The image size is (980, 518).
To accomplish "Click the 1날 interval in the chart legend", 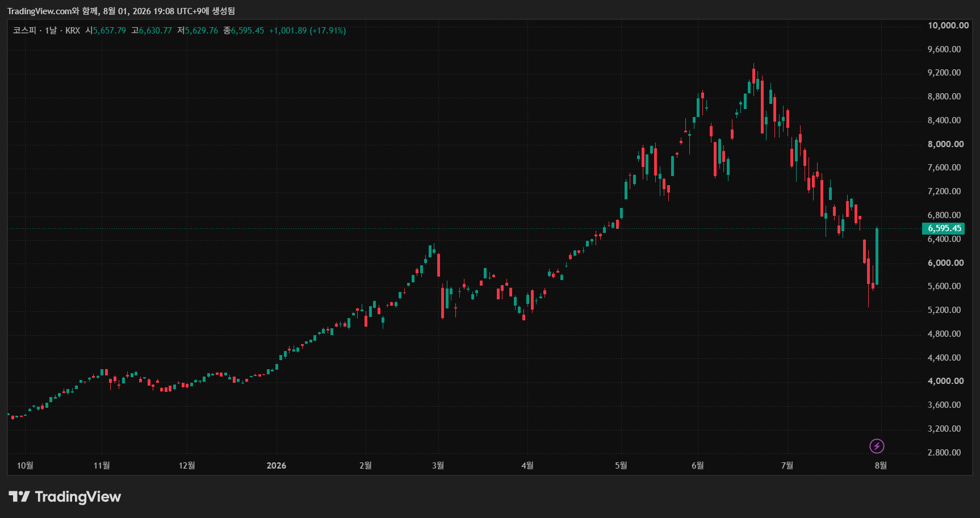I will pos(51,31).
